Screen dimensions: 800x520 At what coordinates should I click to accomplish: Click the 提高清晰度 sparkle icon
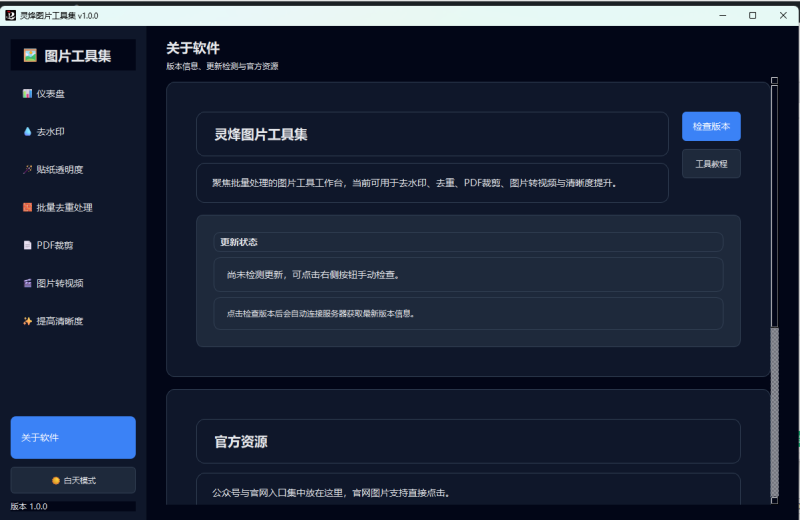[x=27, y=321]
